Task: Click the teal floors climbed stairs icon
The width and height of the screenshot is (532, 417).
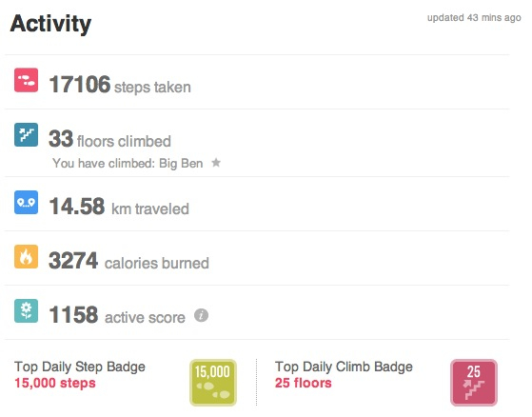Action: pos(26,134)
